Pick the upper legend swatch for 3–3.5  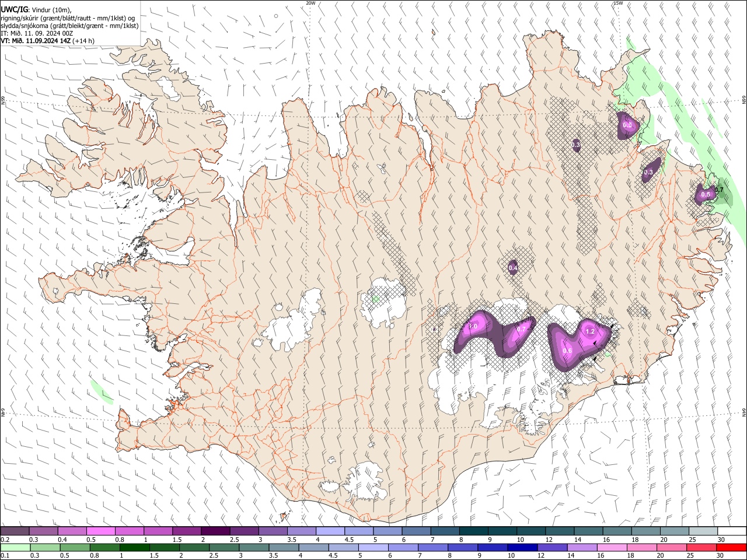pyautogui.click(x=273, y=531)
